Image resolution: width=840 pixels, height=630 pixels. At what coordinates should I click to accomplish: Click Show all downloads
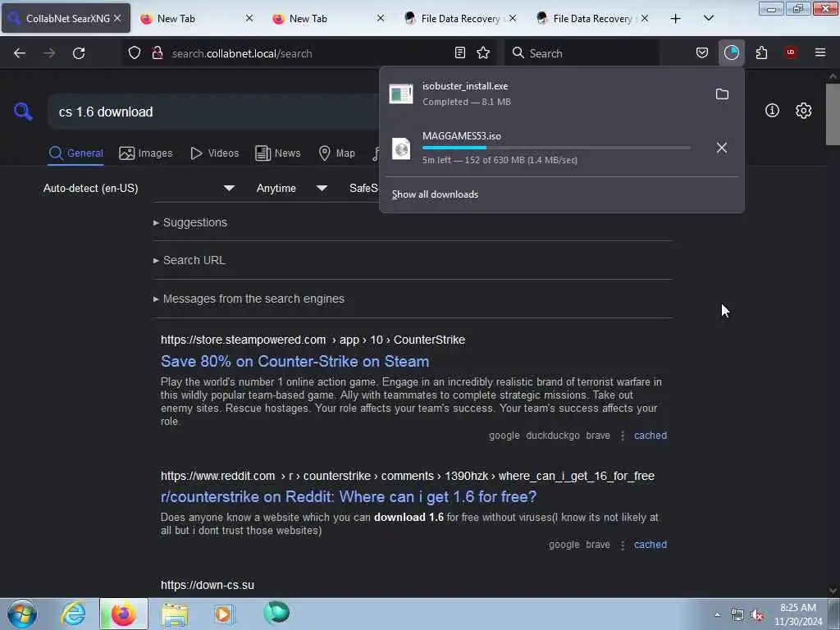click(x=435, y=194)
